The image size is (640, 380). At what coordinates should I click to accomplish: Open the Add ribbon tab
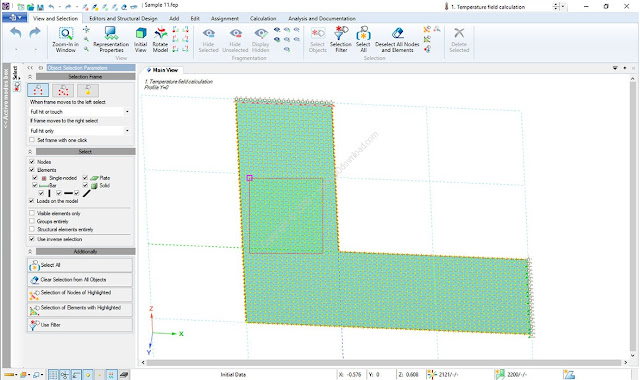point(174,18)
